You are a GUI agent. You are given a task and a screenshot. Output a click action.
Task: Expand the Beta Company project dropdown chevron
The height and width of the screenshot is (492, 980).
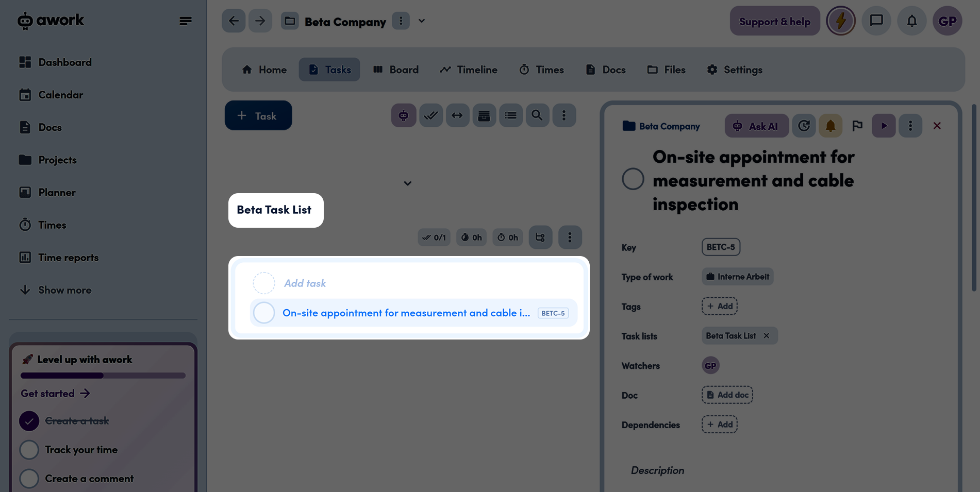(x=422, y=21)
